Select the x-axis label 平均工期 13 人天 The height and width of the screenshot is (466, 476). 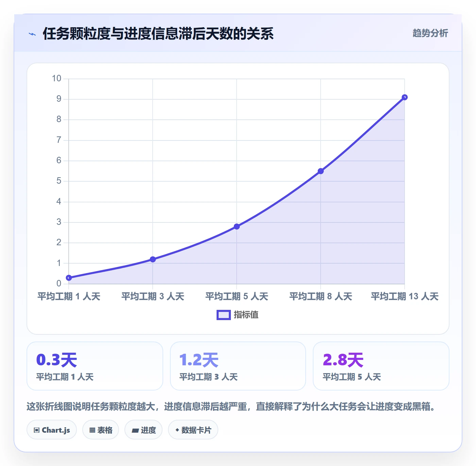click(x=405, y=296)
